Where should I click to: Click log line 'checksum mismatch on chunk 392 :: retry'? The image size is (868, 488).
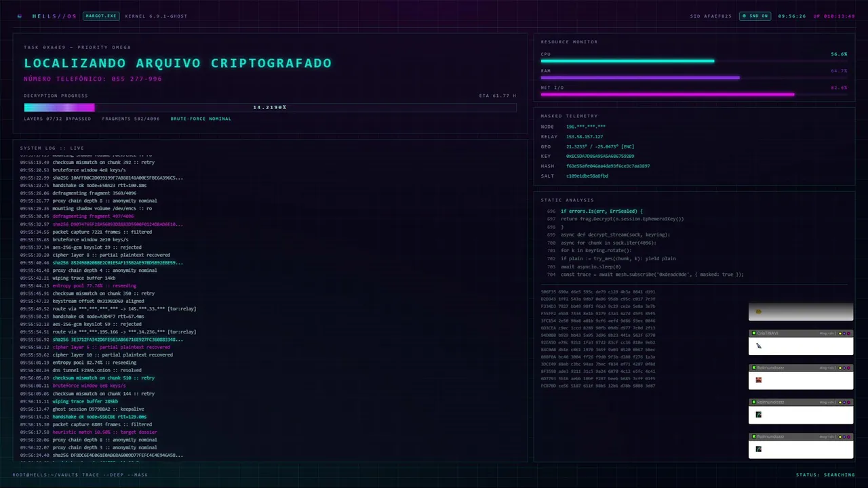pyautogui.click(x=103, y=162)
